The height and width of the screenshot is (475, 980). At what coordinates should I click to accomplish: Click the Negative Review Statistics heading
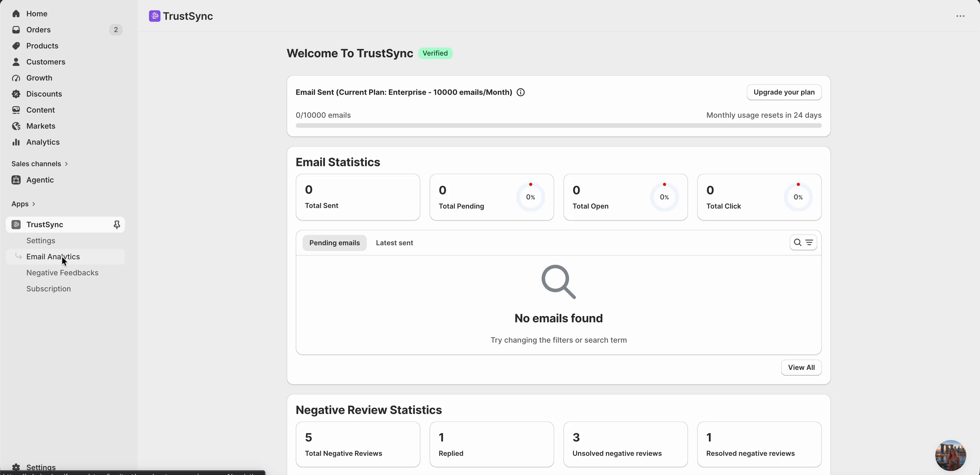pos(369,410)
